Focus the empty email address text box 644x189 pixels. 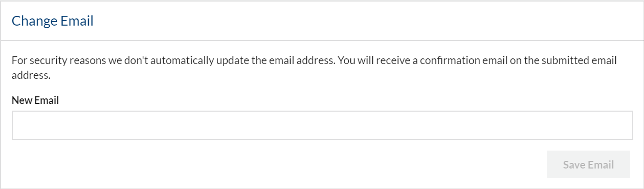click(322, 125)
